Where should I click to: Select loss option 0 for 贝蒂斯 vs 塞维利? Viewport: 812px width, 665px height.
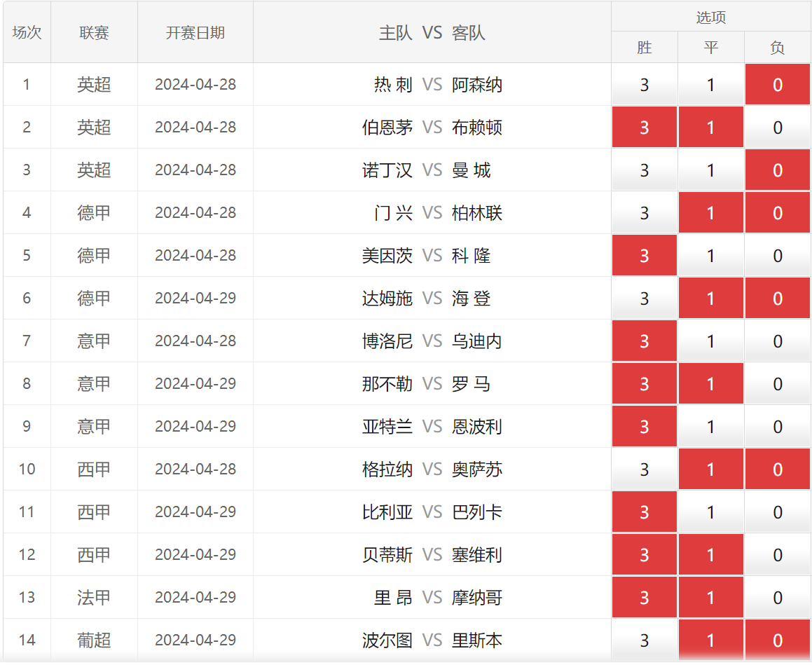777,555
